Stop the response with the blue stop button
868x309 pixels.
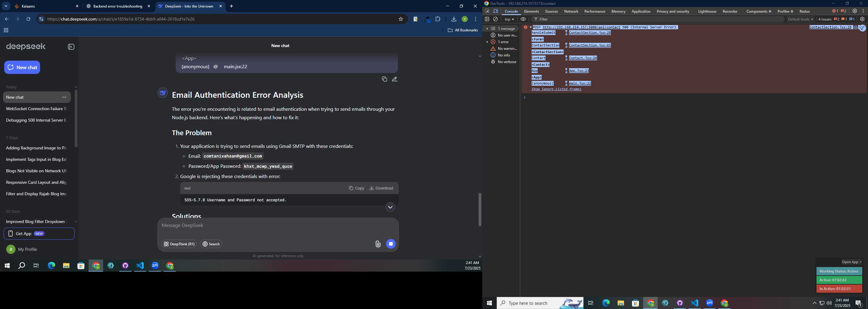(391, 244)
